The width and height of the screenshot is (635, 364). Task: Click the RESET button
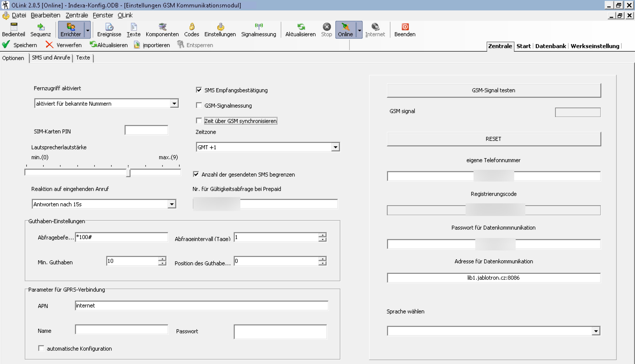[493, 139]
